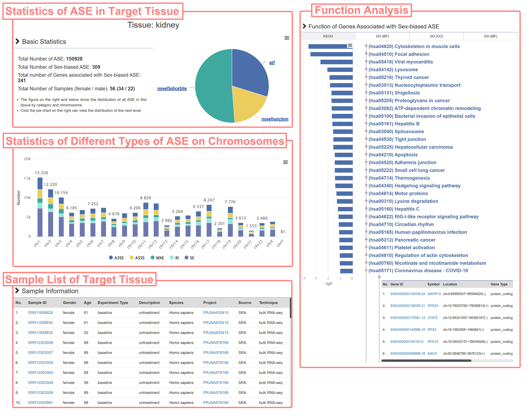Click the Basic Statistics chevron icon
This screenshot has width=532, height=419.
17,41
